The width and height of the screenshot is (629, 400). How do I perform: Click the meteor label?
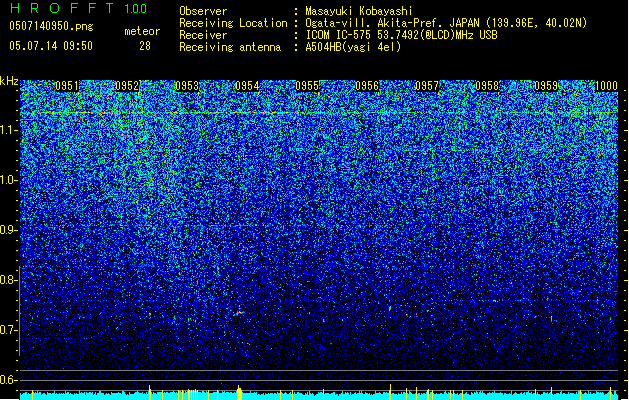click(x=142, y=31)
